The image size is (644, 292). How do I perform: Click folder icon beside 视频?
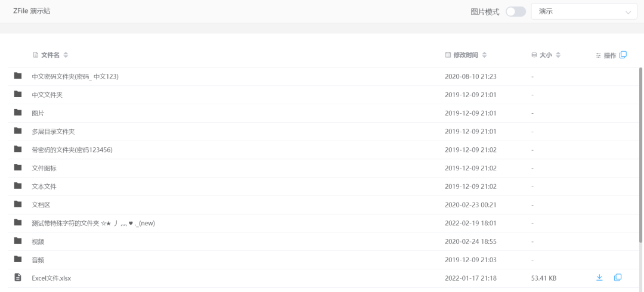tap(18, 241)
